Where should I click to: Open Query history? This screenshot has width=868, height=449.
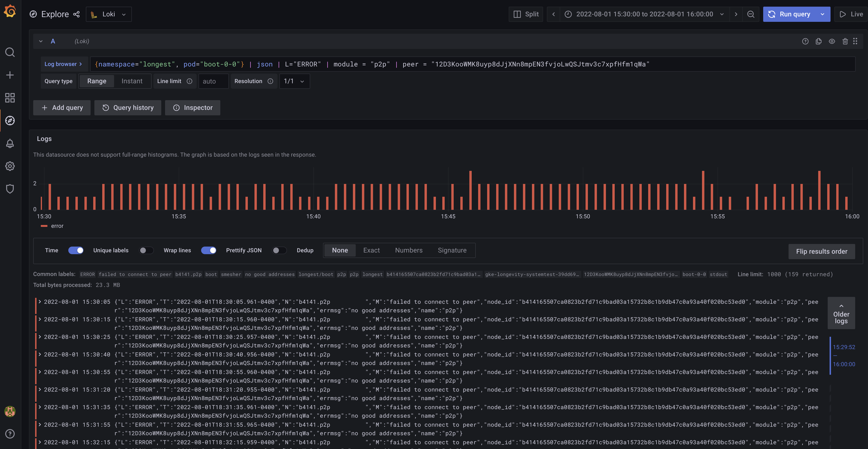tap(128, 108)
